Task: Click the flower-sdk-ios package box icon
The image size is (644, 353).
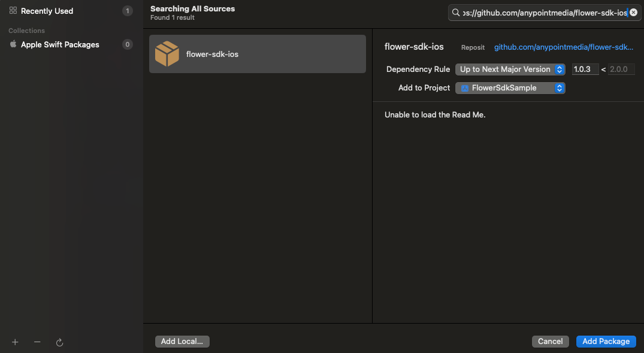Action: (167, 54)
